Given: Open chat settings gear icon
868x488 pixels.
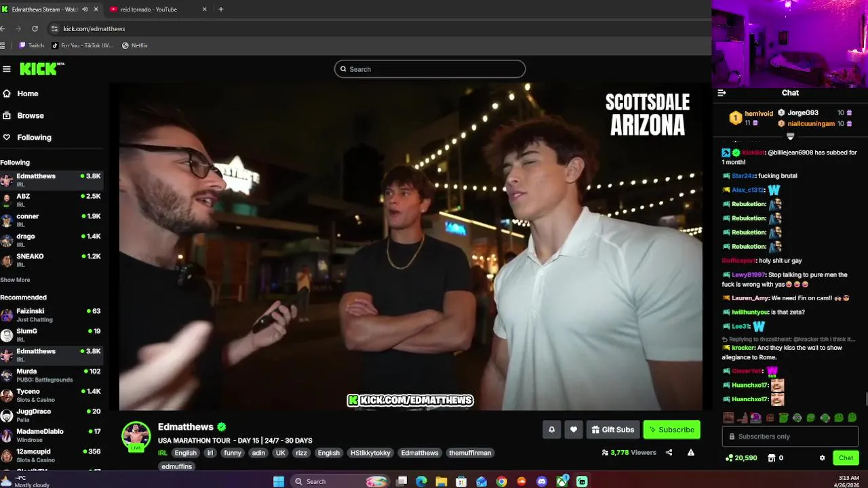Looking at the screenshot, I should (x=822, y=458).
